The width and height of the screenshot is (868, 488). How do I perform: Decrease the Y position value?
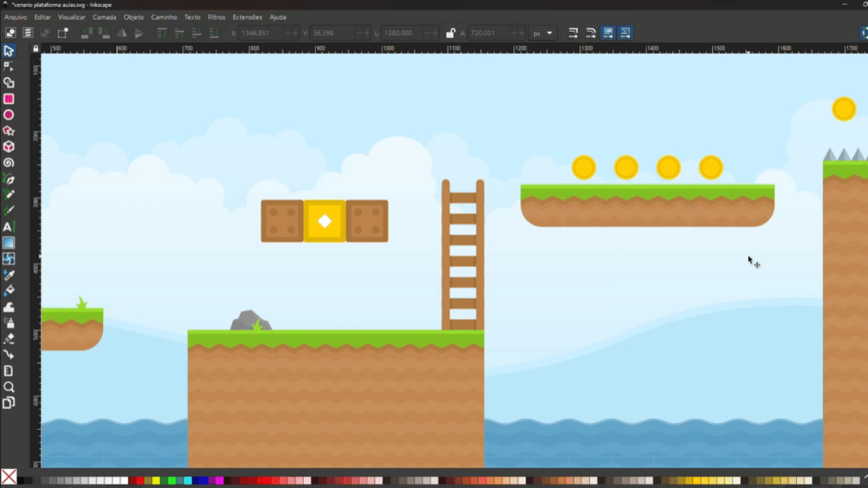click(x=359, y=33)
